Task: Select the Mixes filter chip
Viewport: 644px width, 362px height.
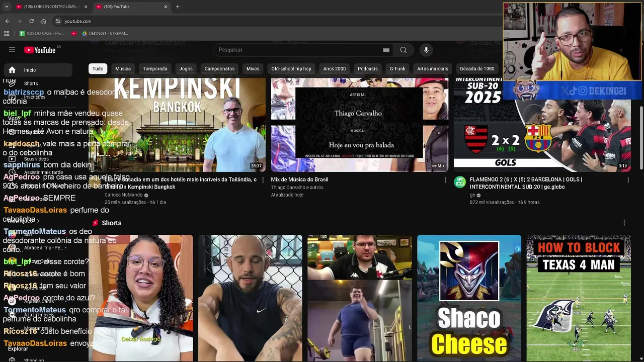Action: pos(253,68)
